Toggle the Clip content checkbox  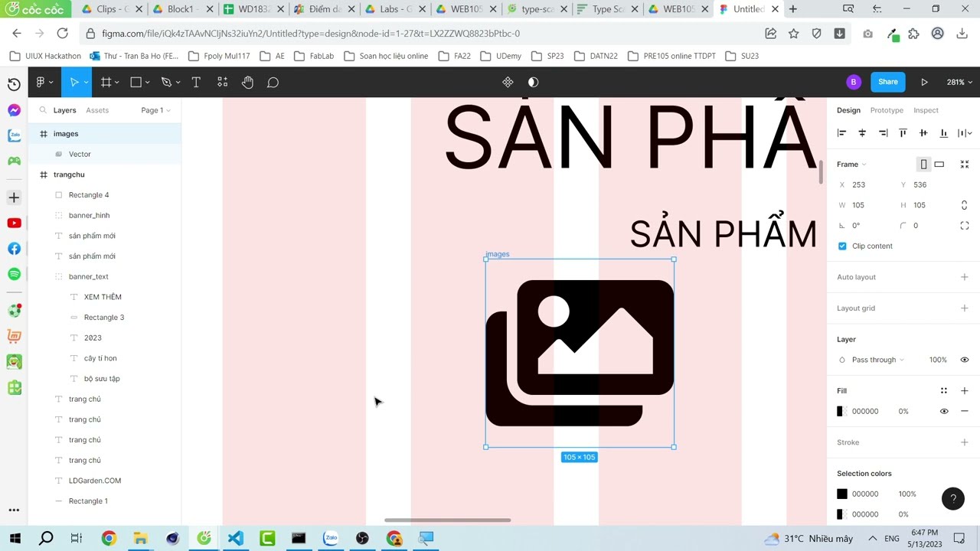pos(842,246)
